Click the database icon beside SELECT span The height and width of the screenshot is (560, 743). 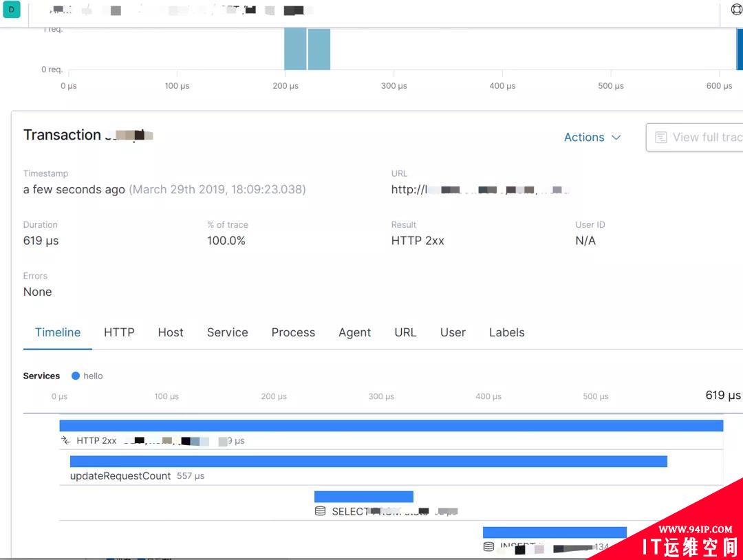(321, 511)
